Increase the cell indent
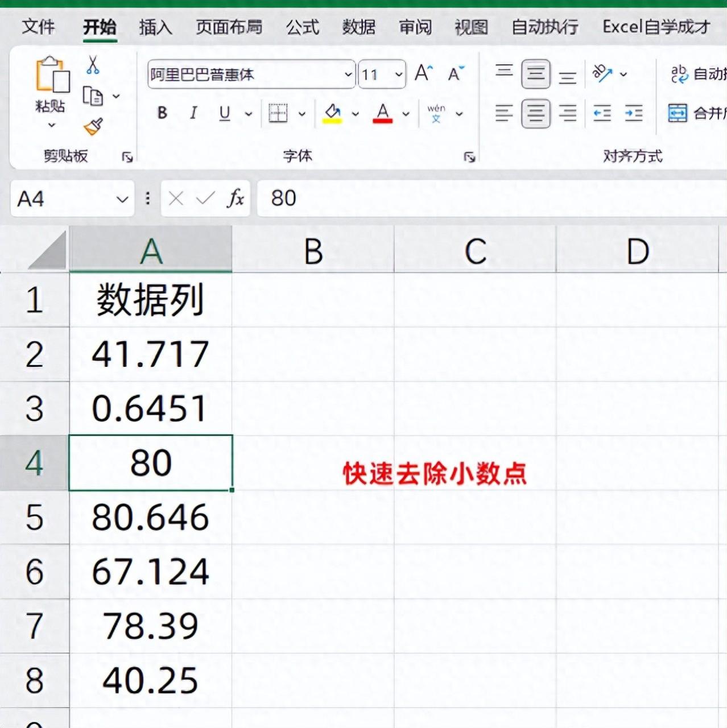 pyautogui.click(x=633, y=113)
